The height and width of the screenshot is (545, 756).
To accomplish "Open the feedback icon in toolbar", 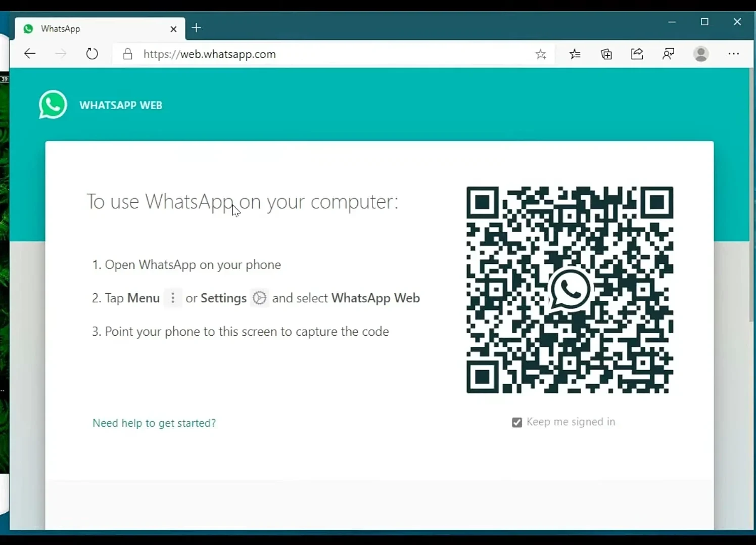I will pyautogui.click(x=669, y=54).
